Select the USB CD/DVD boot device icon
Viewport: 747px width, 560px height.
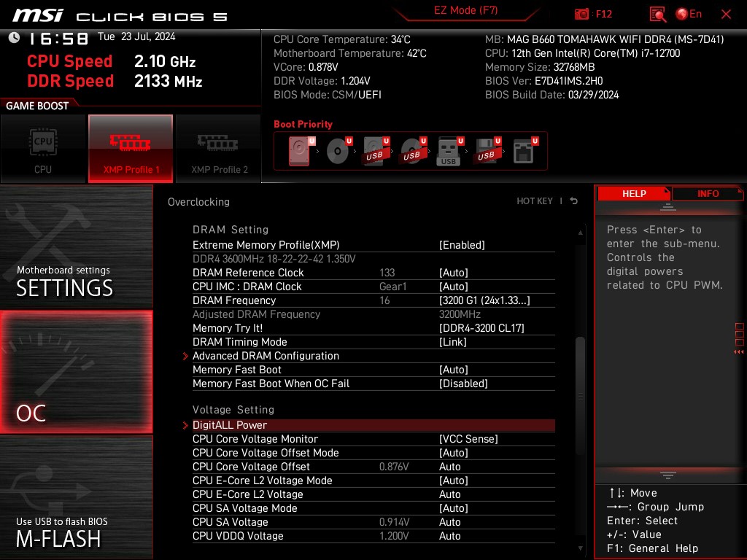[414, 151]
